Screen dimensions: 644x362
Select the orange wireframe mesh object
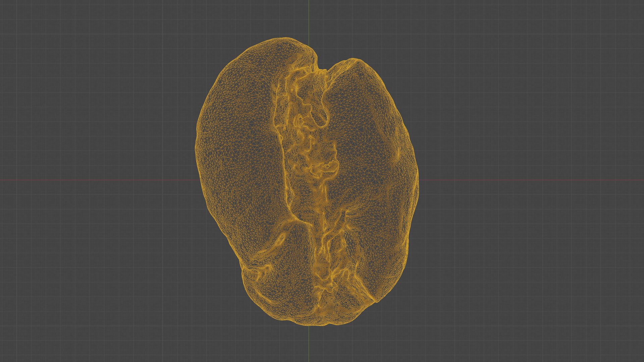(x=307, y=181)
